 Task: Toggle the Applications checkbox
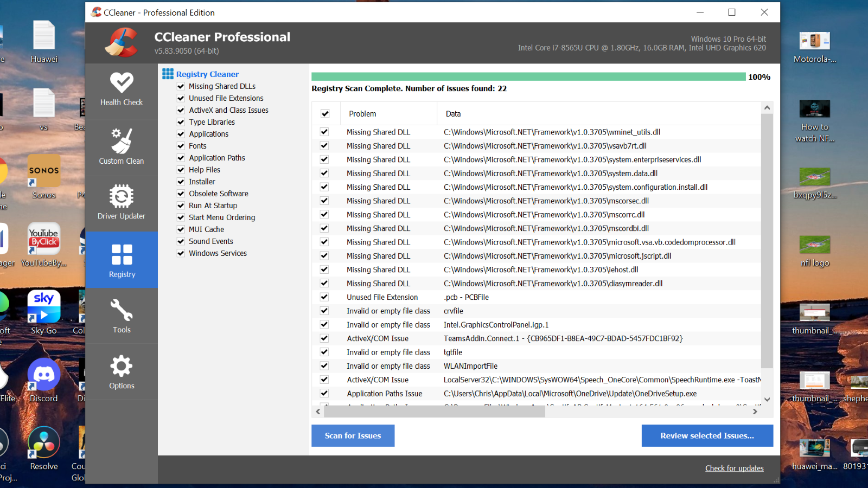coord(181,134)
